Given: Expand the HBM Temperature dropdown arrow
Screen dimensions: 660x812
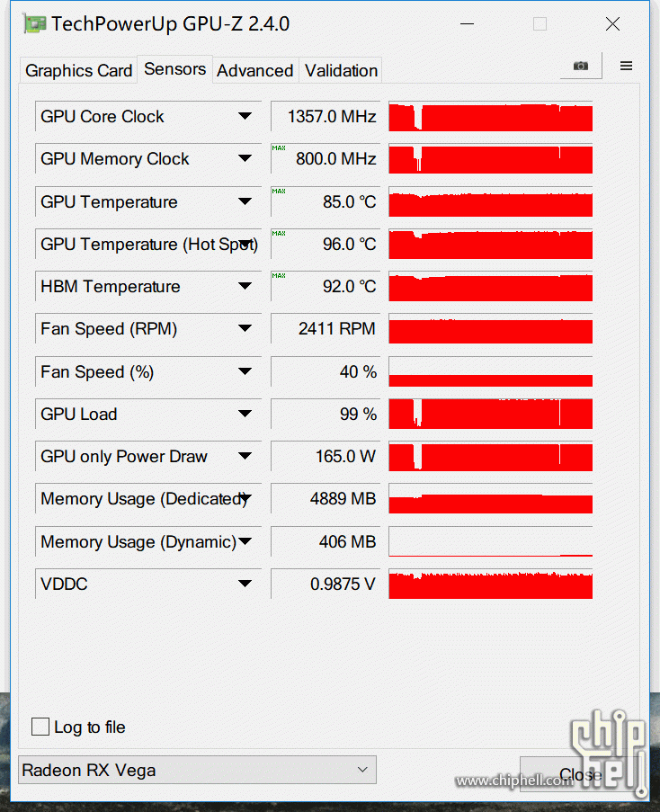Looking at the screenshot, I should (245, 286).
